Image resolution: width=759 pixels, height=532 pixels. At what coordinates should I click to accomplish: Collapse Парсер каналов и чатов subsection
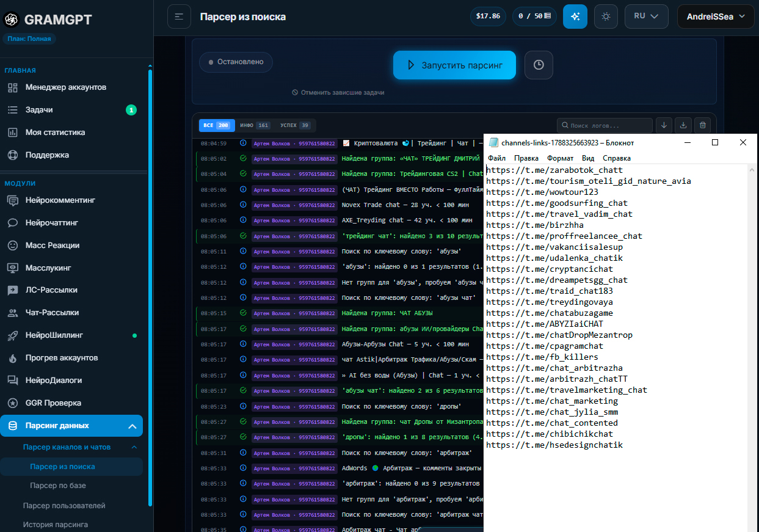click(135, 447)
